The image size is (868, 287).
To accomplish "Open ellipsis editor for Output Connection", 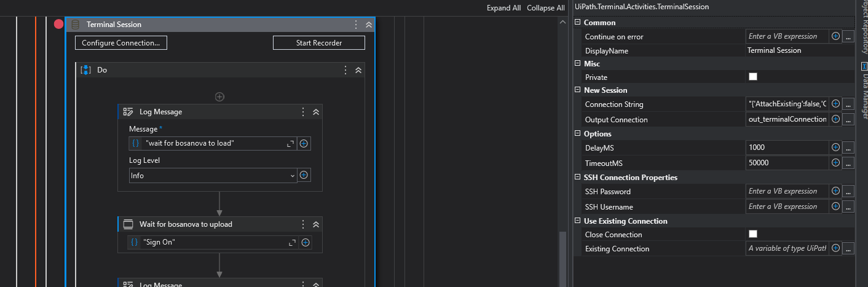I will 848,119.
